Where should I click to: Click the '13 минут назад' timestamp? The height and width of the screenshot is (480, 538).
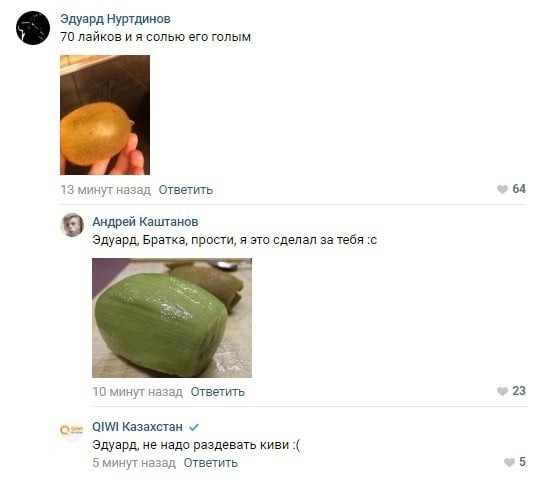point(106,190)
